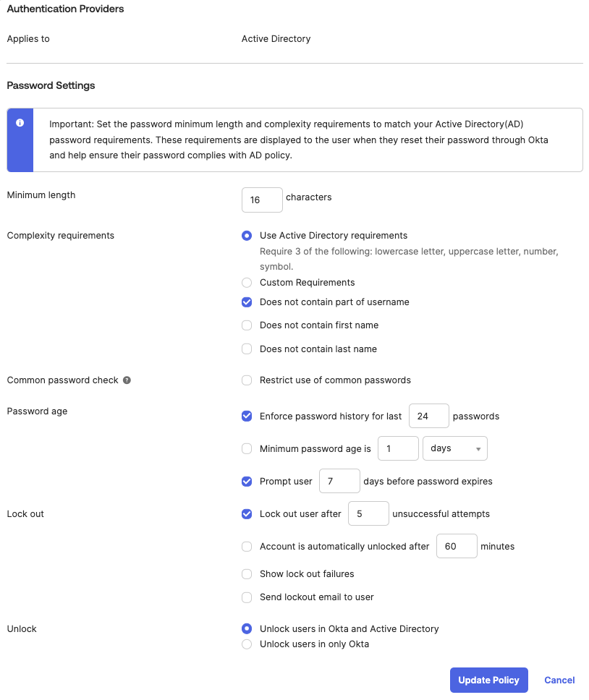This screenshot has height=700, width=589.
Task: Enable Restrict use of common passwords
Action: [x=247, y=380]
